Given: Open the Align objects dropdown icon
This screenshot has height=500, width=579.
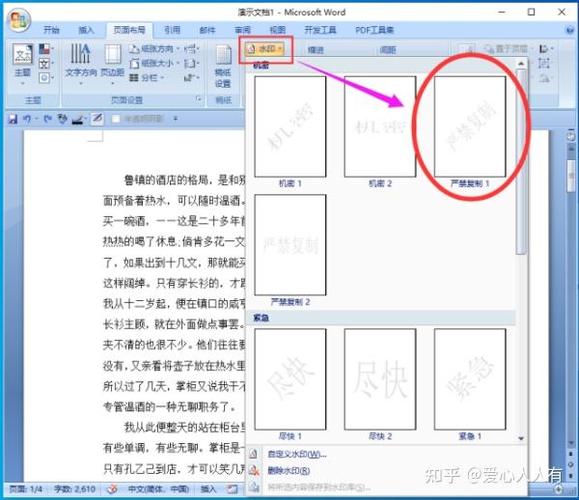Looking at the screenshot, I should pyautogui.click(x=546, y=49).
